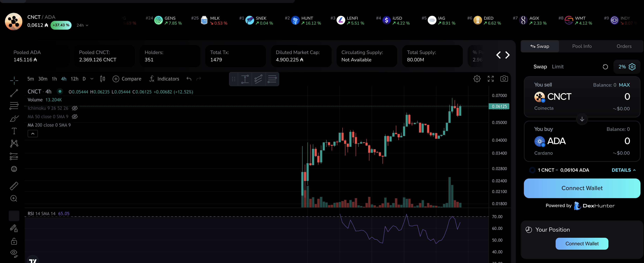Open the Swap tab
Screen dimensions: 644x263
540,46
